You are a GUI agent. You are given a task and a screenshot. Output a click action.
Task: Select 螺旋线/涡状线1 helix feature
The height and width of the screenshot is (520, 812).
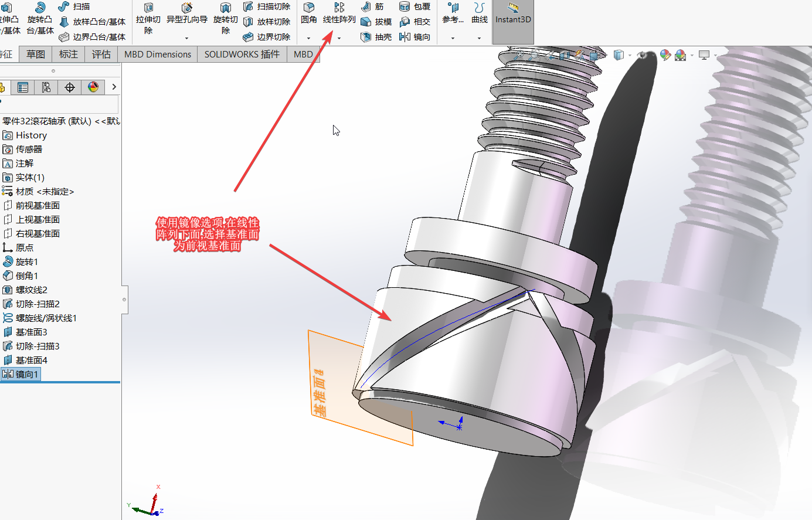(40, 318)
